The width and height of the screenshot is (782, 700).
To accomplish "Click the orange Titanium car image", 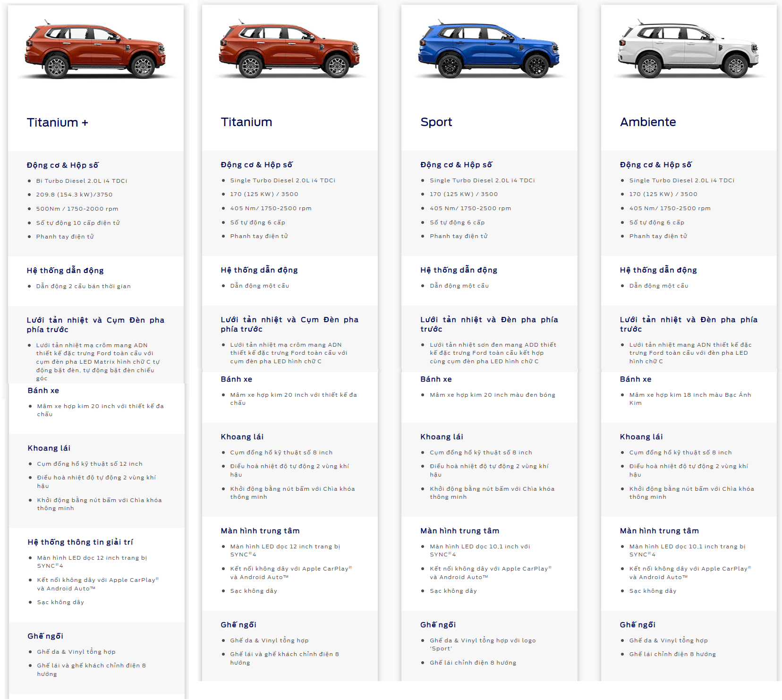I will coord(289,49).
